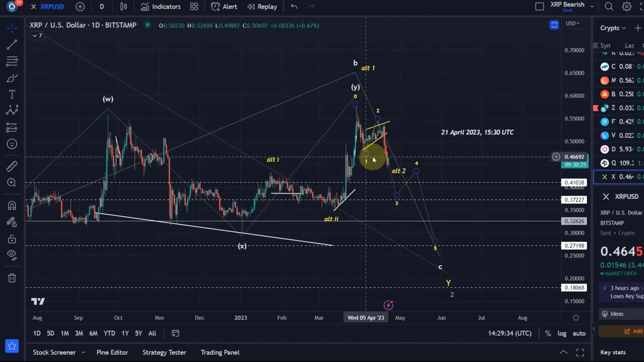Image resolution: width=644 pixels, height=362 pixels.
Task: Open go to date calendar icon
Action: 175,333
